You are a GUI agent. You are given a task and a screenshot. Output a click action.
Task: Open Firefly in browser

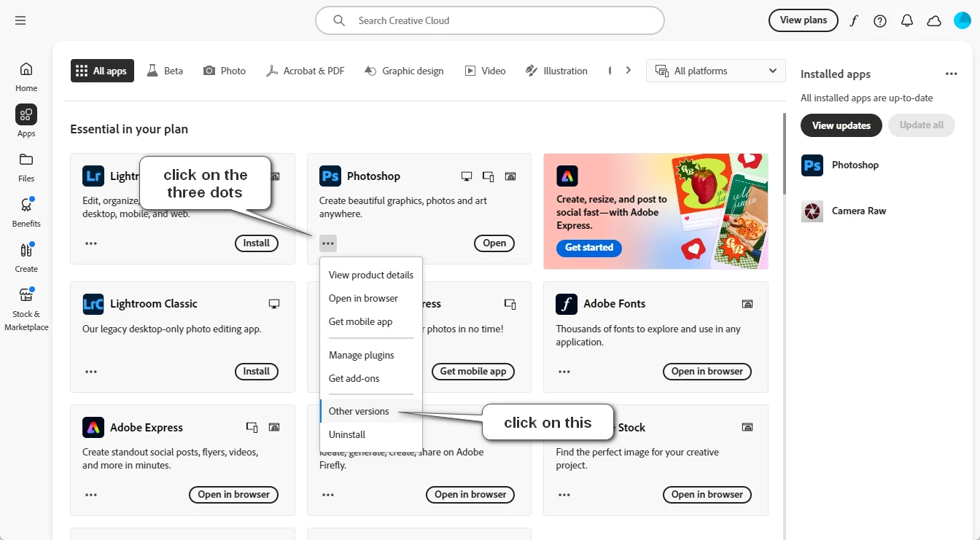coord(470,495)
